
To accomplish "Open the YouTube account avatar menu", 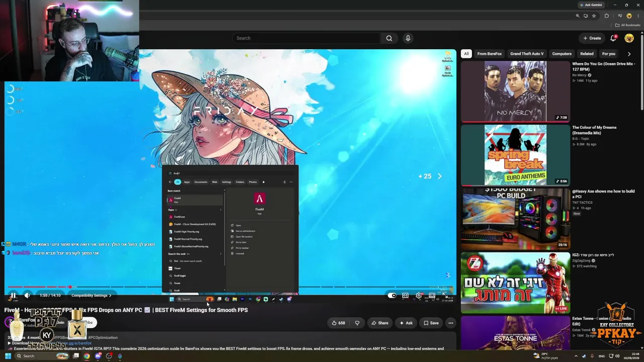I will (x=629, y=38).
